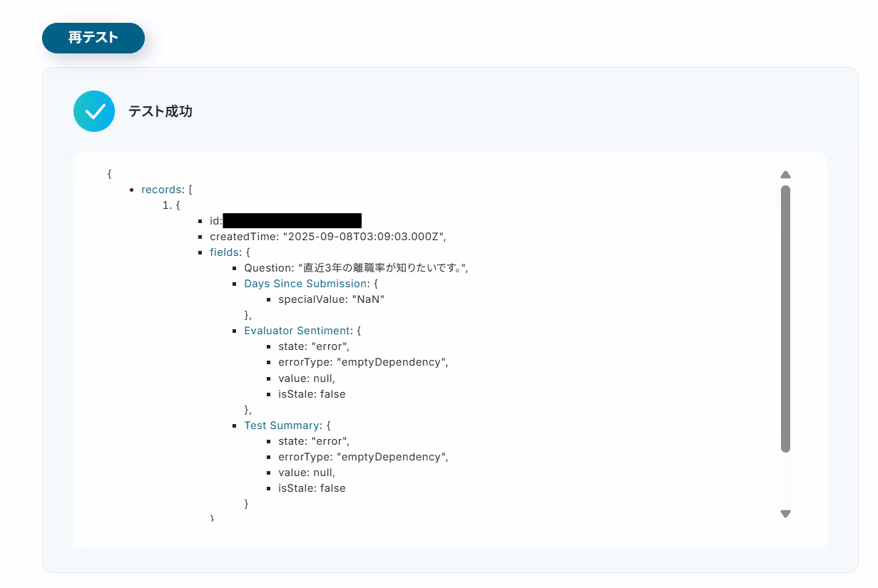Click value: null under Evaluator Sentiment
Image resolution: width=878 pixels, height=588 pixels.
pos(306,378)
